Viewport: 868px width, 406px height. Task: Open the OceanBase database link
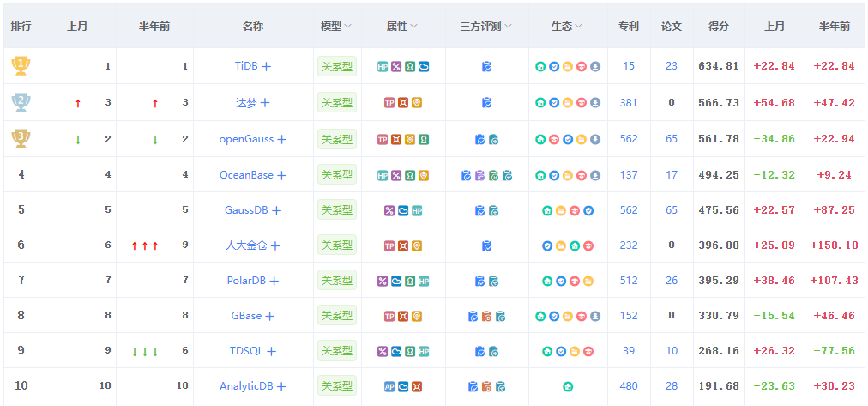pyautogui.click(x=246, y=175)
